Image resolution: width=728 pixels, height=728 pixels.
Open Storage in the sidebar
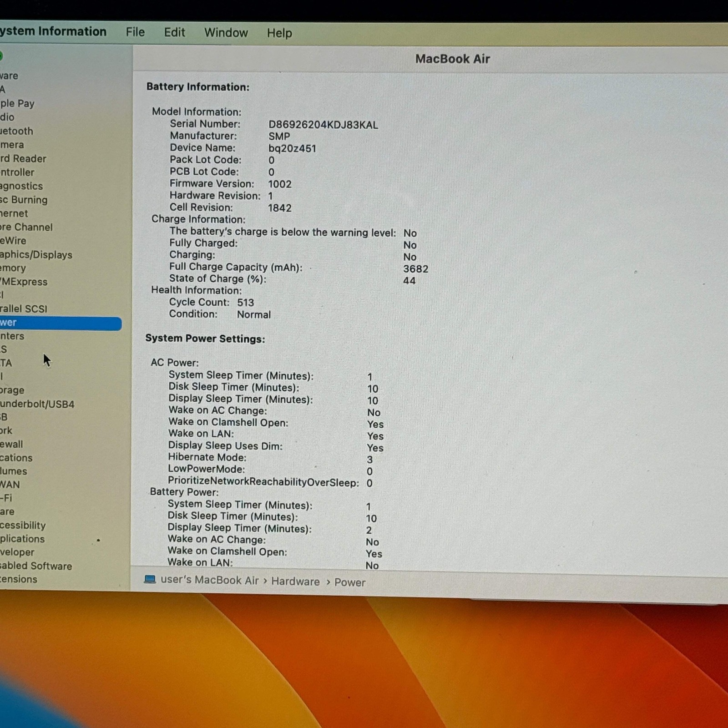tap(12, 390)
